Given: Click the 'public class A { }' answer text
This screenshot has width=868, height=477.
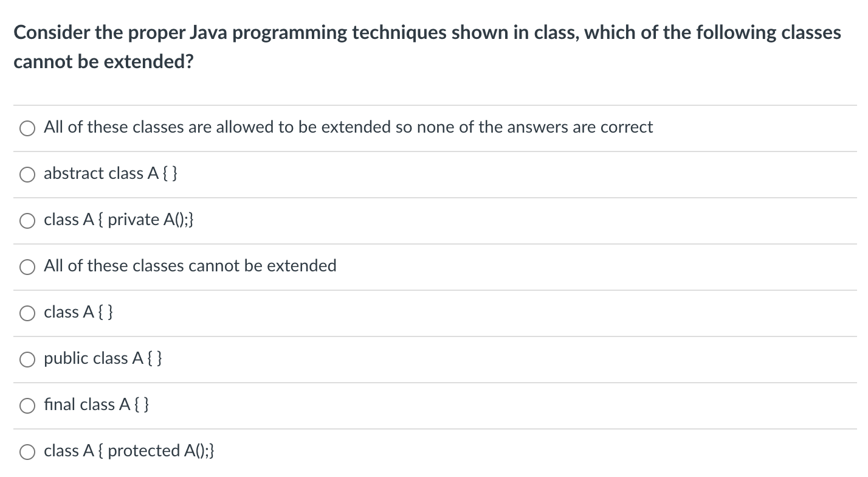Looking at the screenshot, I should tap(102, 358).
